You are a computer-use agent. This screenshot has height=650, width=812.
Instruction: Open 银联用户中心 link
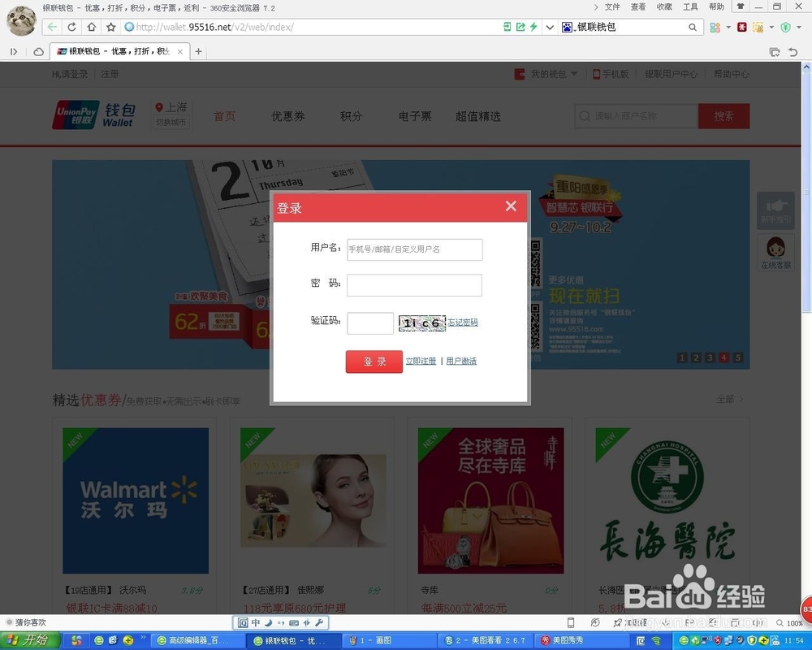click(x=672, y=74)
